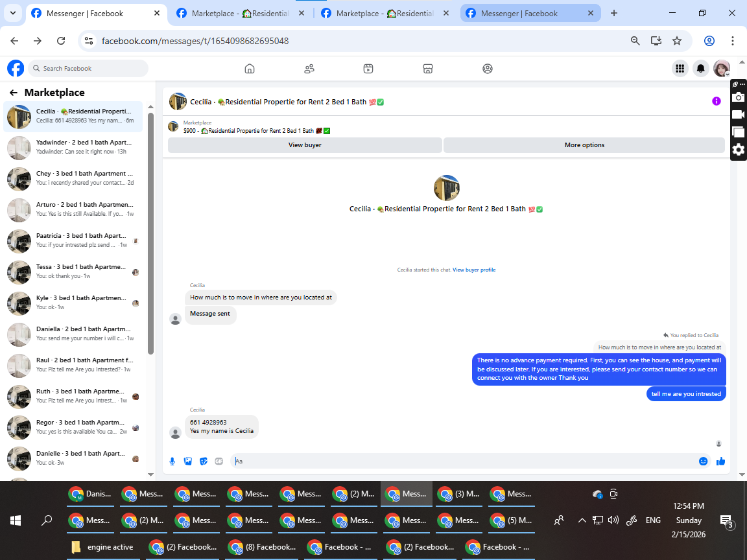Screen dimensions: 747x560
Task: Open the Facebook menu grid icon
Action: click(680, 69)
